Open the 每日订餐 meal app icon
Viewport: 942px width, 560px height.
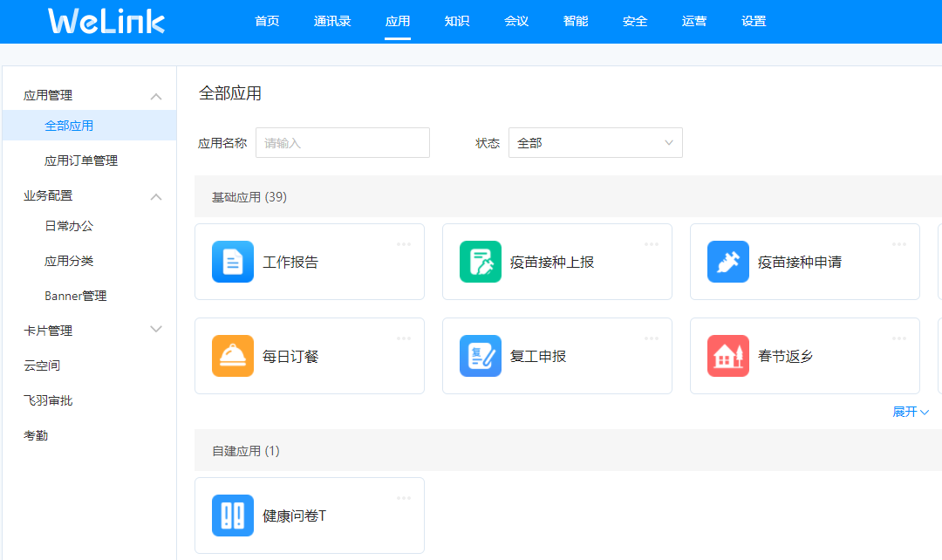232,356
